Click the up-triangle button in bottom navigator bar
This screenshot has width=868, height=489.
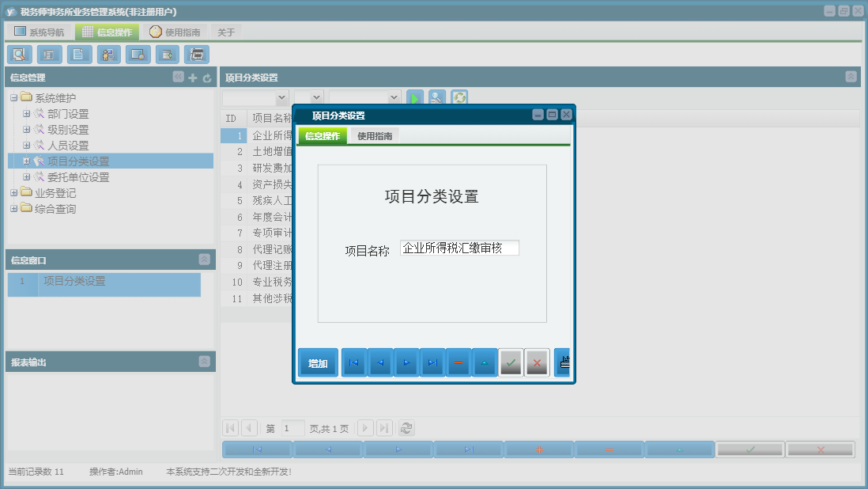click(x=679, y=449)
